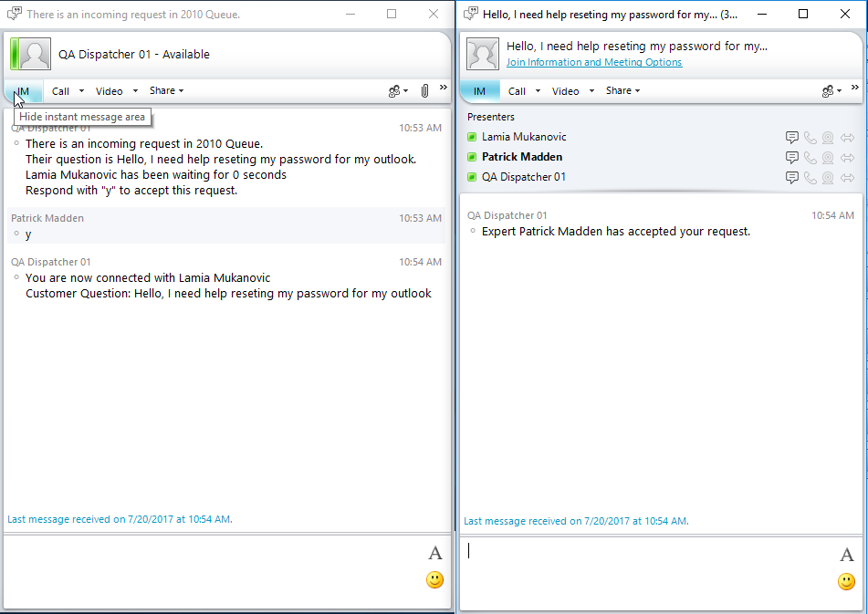Click Patrick Madden sender name in left chat
The image size is (868, 614).
(47, 218)
